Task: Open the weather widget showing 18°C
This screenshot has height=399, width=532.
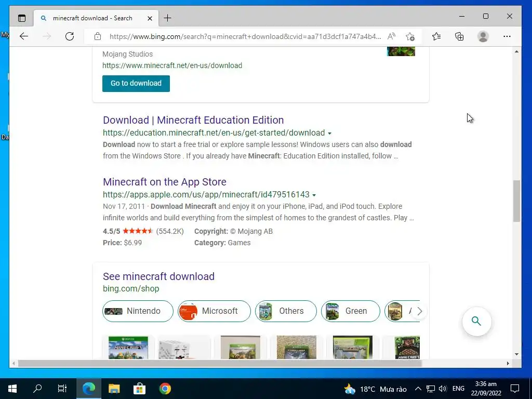Action: point(375,389)
